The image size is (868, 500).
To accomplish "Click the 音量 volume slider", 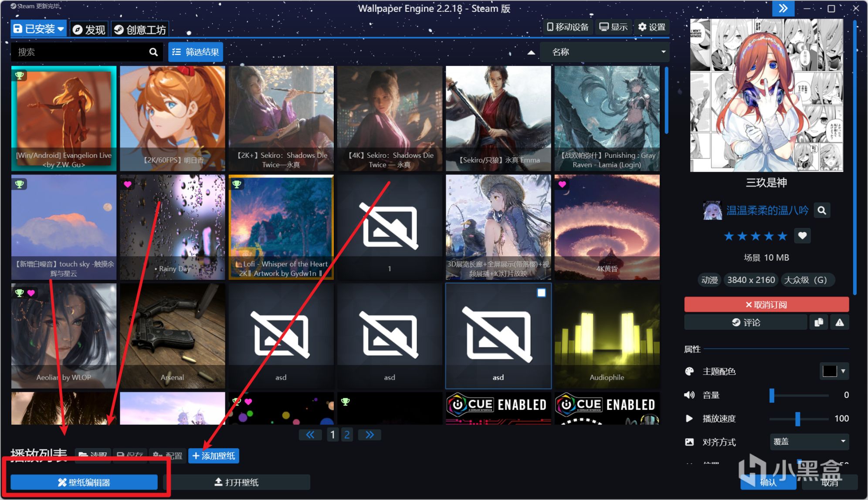I will tap(799, 395).
